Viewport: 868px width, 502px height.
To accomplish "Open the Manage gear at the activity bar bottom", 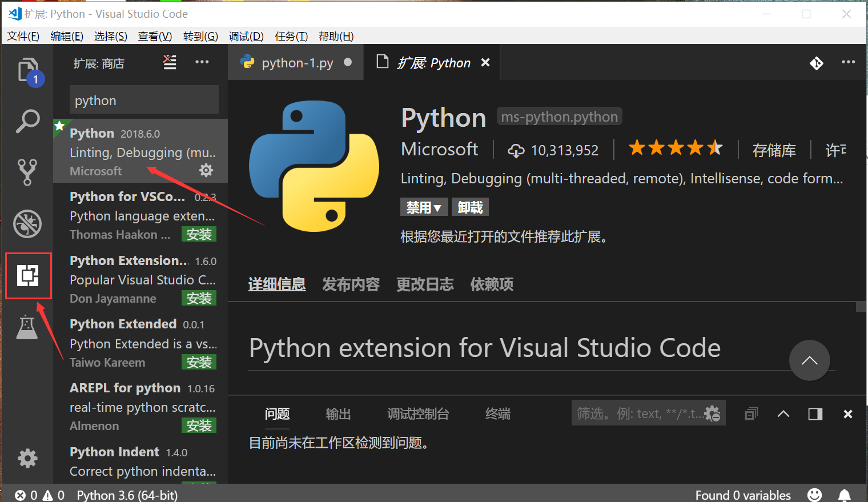I will coord(27,458).
